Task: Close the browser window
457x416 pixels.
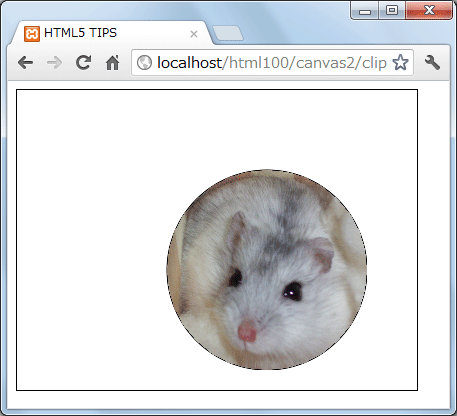Action: 429,11
